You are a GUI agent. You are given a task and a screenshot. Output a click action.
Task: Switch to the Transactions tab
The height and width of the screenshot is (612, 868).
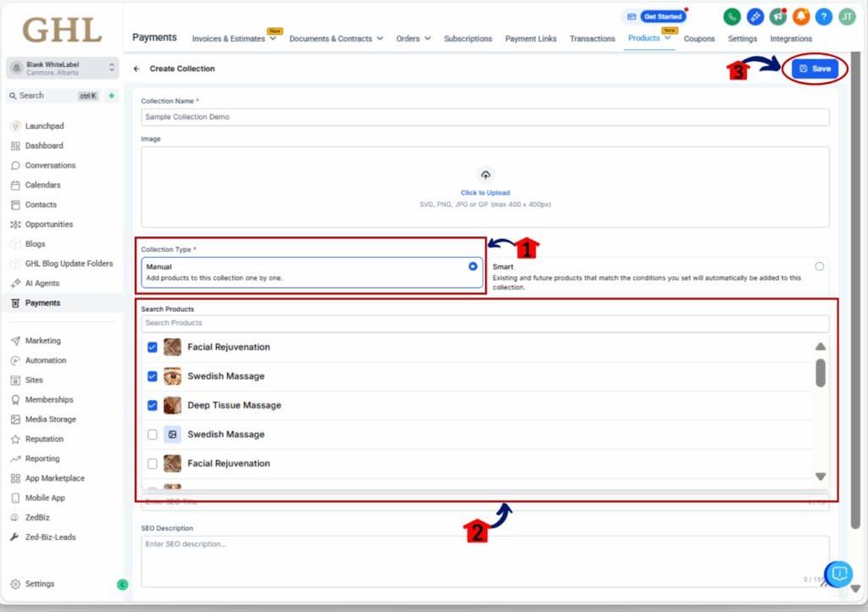click(x=592, y=38)
